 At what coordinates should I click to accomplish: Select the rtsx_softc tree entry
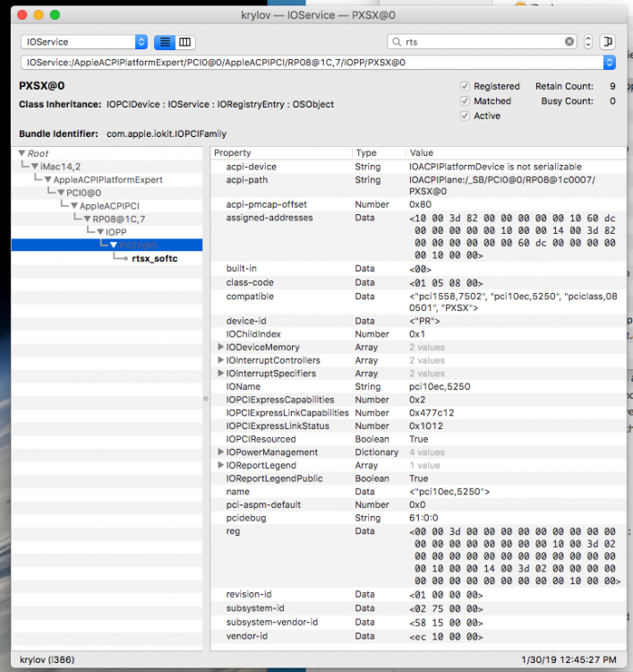coord(155,258)
